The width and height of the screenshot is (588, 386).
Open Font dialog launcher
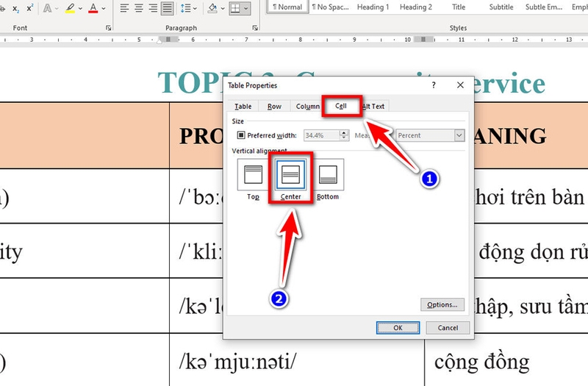coord(108,28)
